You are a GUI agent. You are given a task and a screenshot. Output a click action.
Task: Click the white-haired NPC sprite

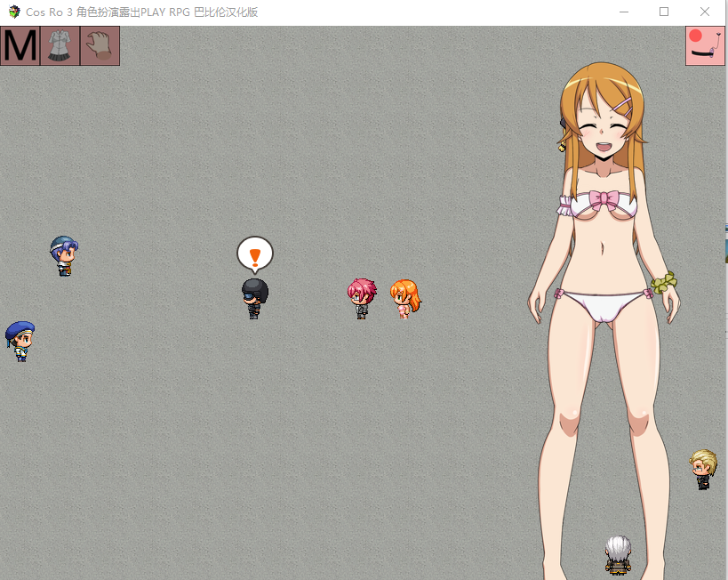618,555
